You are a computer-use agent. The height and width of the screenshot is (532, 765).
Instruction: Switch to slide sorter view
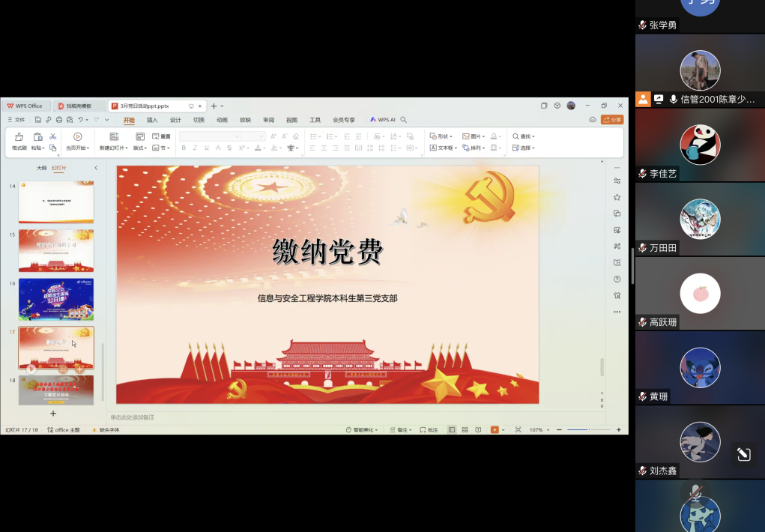click(x=465, y=430)
